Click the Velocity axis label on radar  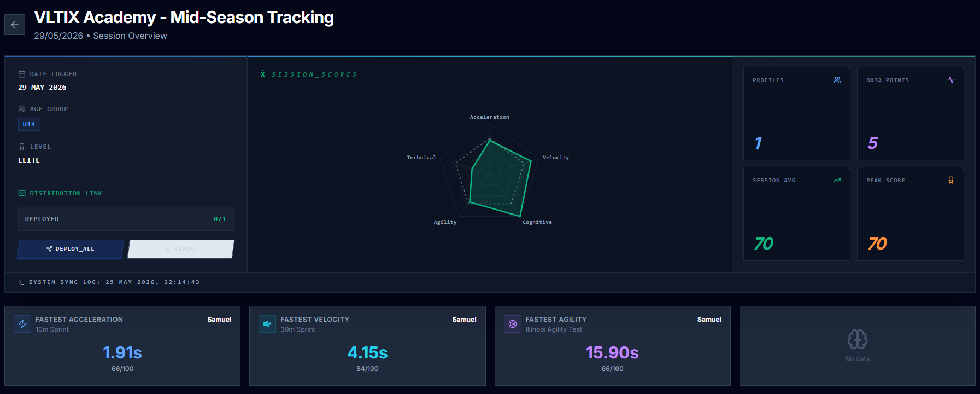pos(556,158)
